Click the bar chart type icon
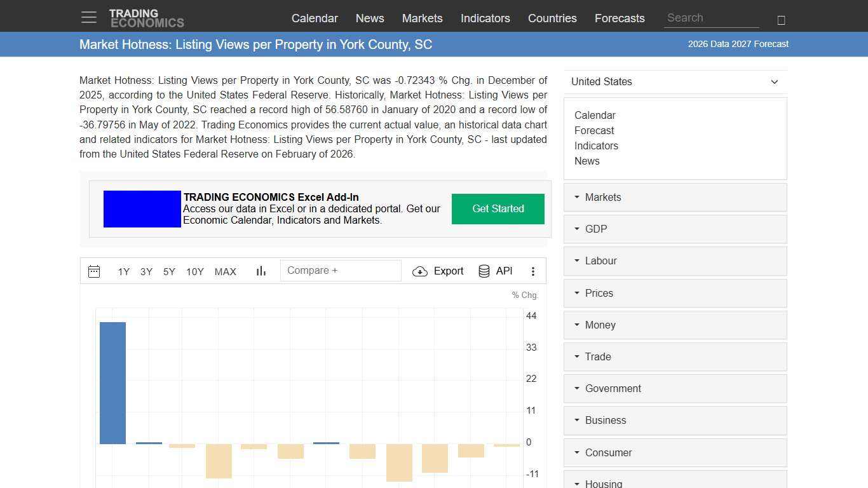The height and width of the screenshot is (488, 868). (261, 271)
